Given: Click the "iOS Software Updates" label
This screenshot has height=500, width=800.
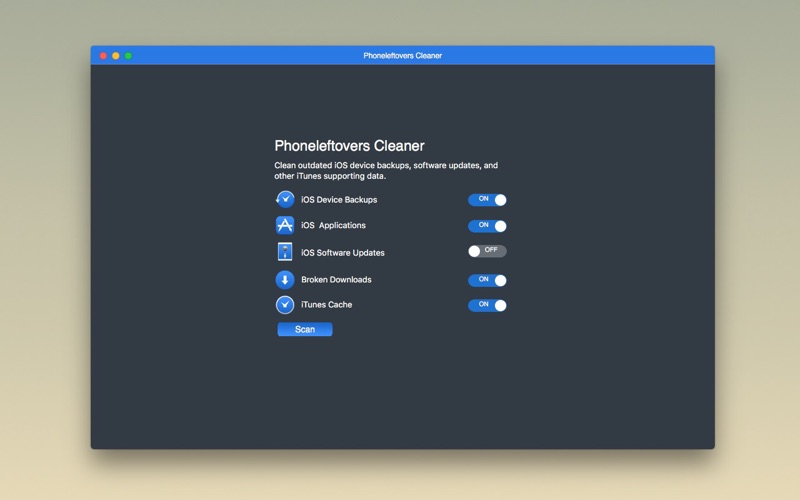Looking at the screenshot, I should [343, 253].
